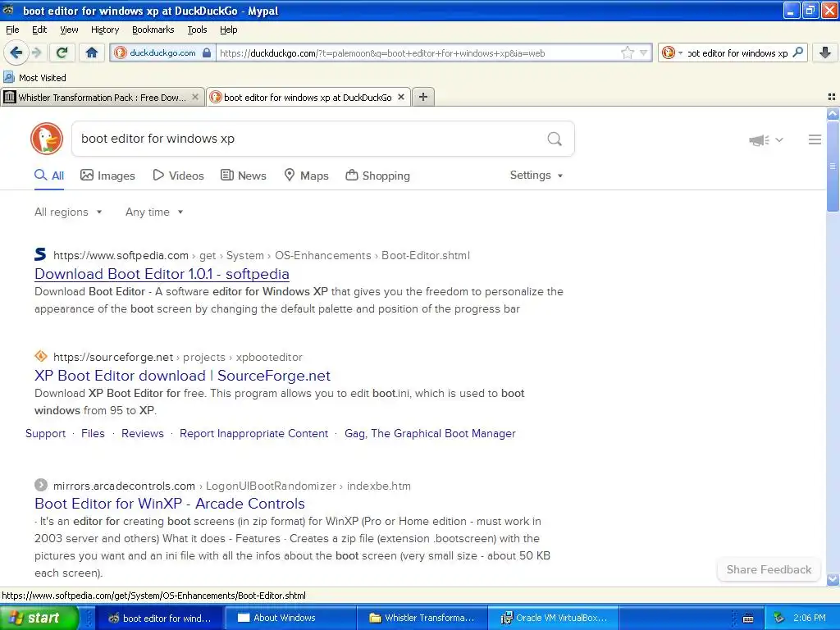
Task: Click the scrollbar down arrow
Action: pos(833,579)
